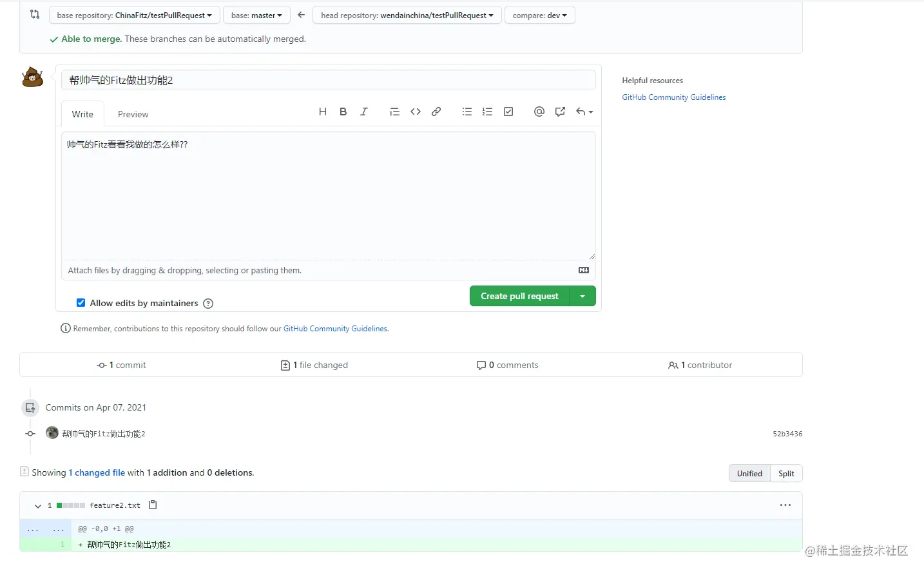Go to the 0 comments tab
This screenshot has height=573, width=924.
pyautogui.click(x=507, y=365)
